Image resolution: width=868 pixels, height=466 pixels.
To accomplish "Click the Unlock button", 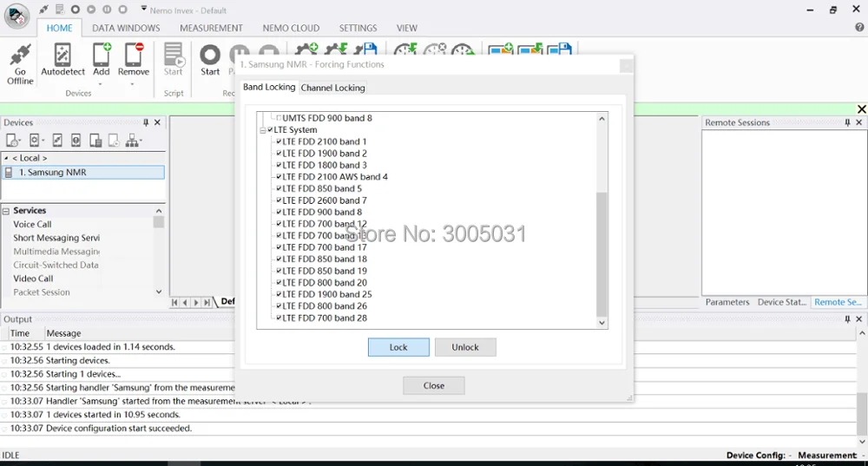I will [x=465, y=347].
